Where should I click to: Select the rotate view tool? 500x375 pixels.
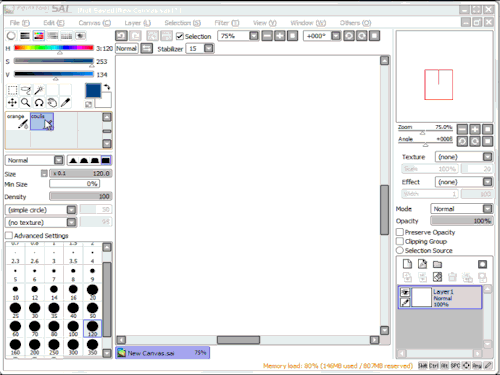coord(39,103)
